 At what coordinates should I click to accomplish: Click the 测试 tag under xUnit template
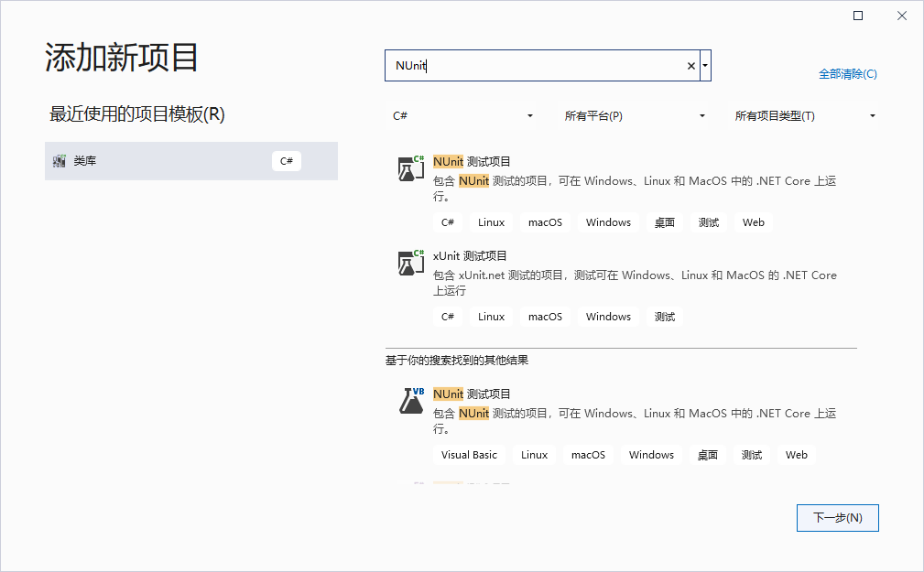664,317
